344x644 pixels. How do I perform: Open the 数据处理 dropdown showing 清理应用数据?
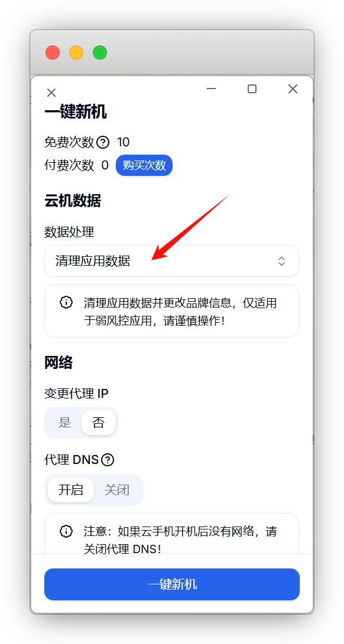click(171, 261)
